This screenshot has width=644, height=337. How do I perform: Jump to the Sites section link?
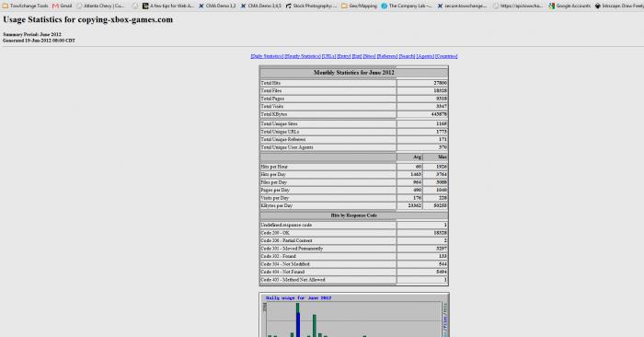coord(369,56)
